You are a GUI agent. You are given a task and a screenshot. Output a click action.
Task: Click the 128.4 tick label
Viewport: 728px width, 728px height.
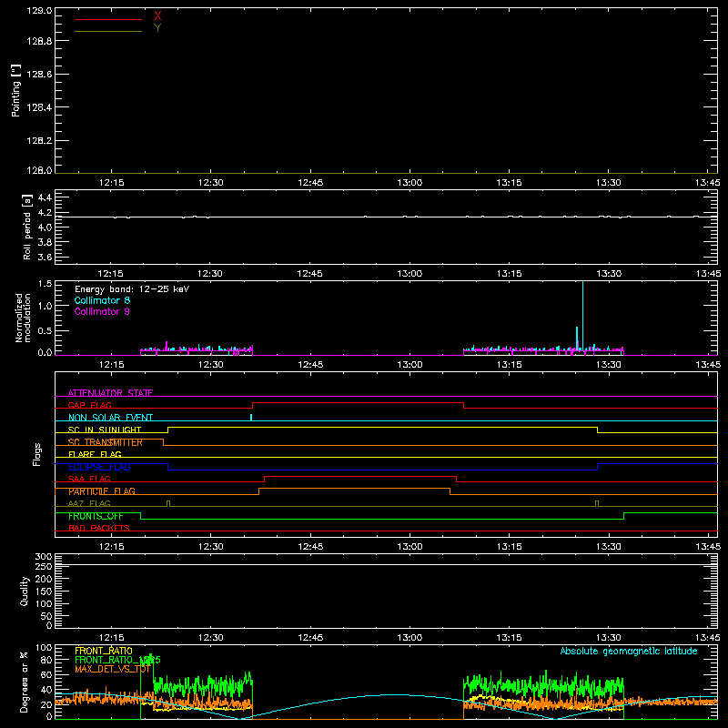pyautogui.click(x=39, y=107)
